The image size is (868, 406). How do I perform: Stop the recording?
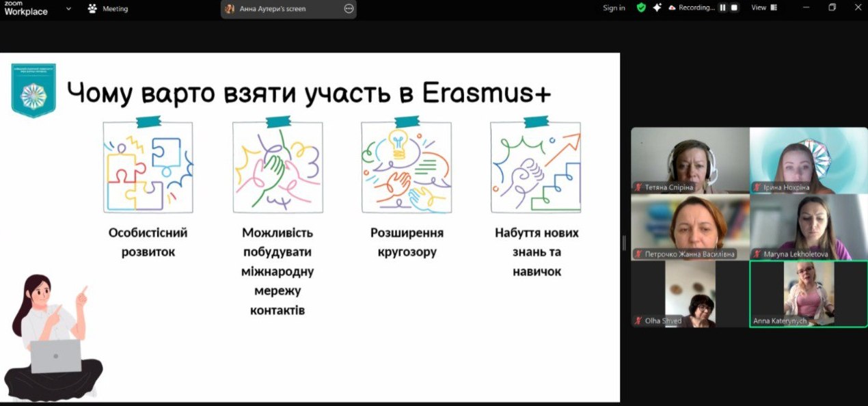tap(734, 8)
